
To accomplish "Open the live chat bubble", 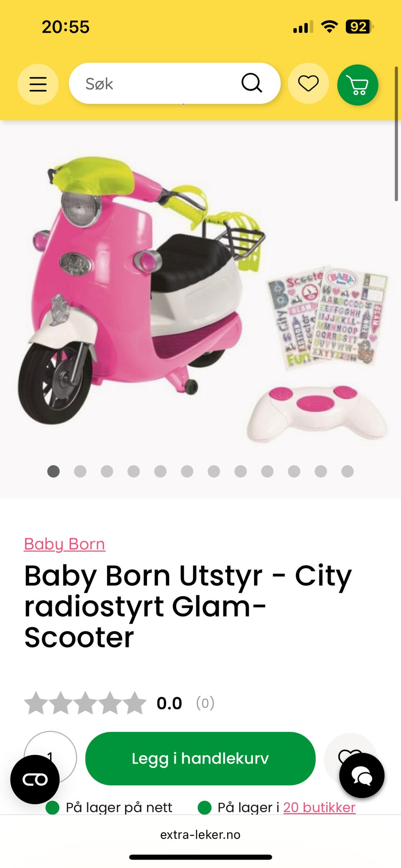I will coord(362,776).
